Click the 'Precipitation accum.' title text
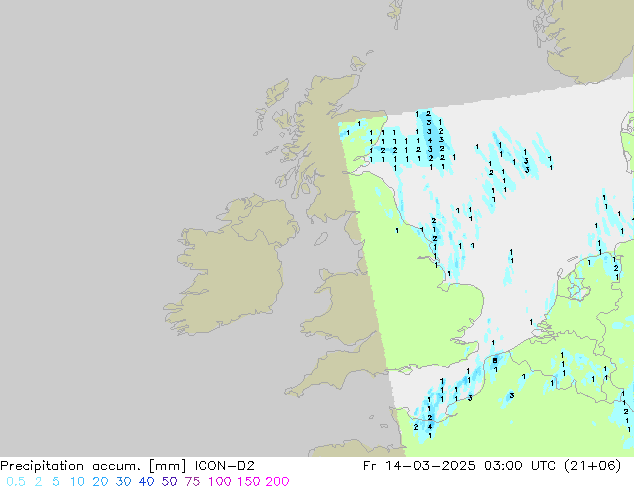 pos(70,466)
